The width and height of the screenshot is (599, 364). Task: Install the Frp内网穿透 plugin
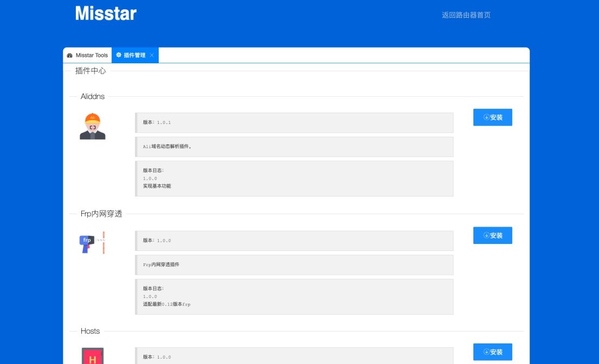[x=492, y=235]
